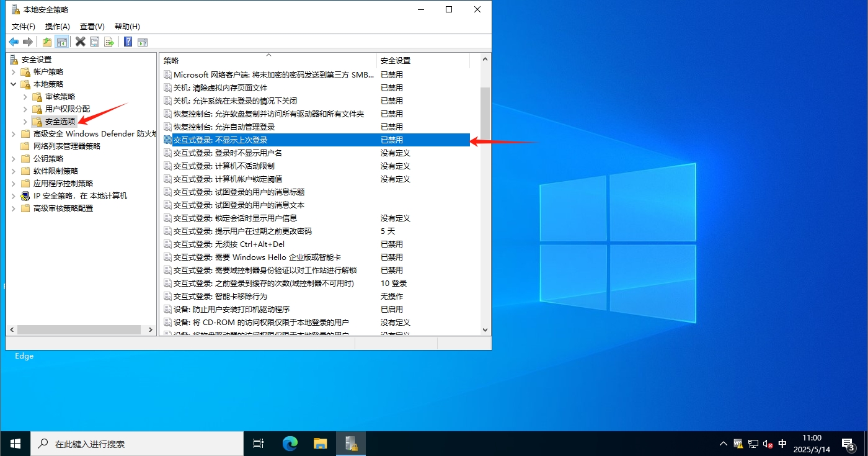Image resolution: width=868 pixels, height=456 pixels.
Task: Click the tree pane horizontal scroll right arrow
Action: tap(151, 330)
